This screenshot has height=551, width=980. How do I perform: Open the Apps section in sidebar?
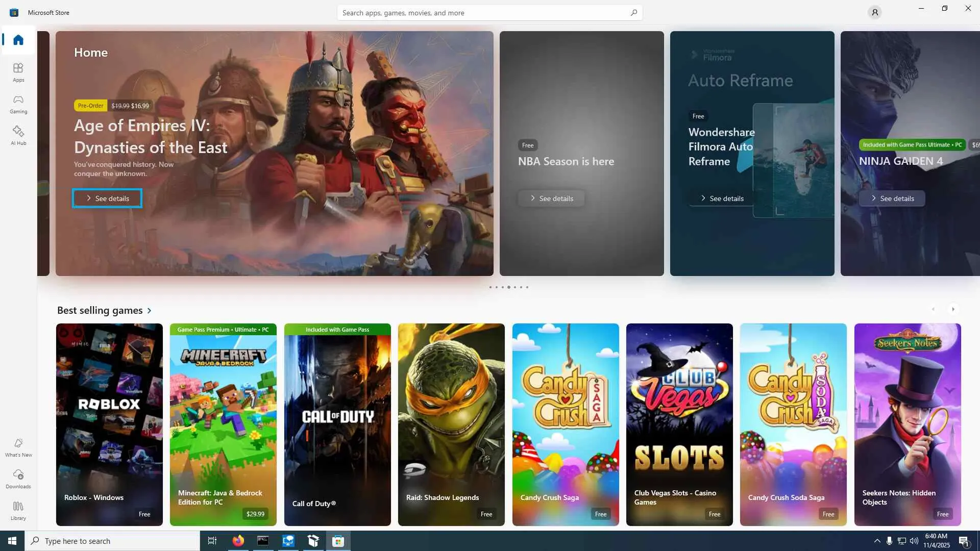pos(18,72)
